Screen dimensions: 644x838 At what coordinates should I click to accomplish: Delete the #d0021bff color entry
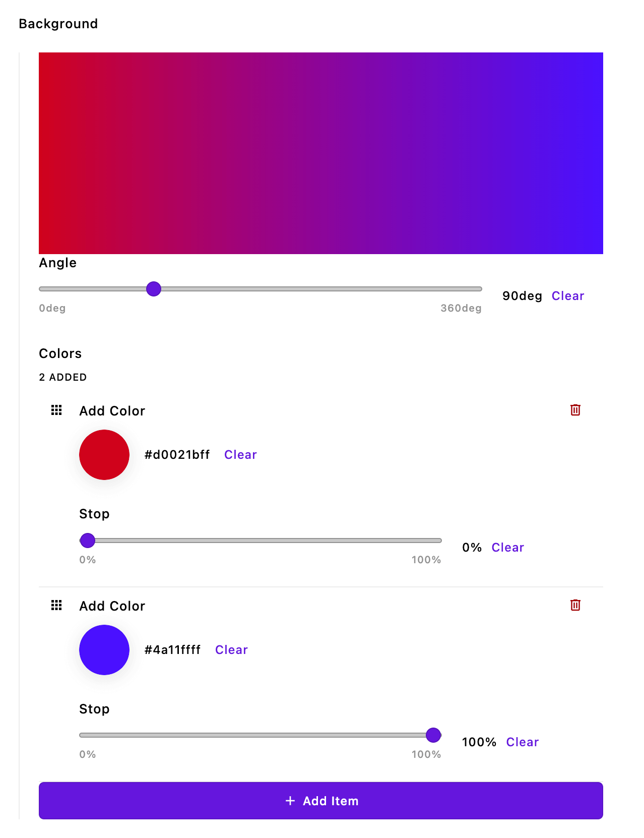575,410
